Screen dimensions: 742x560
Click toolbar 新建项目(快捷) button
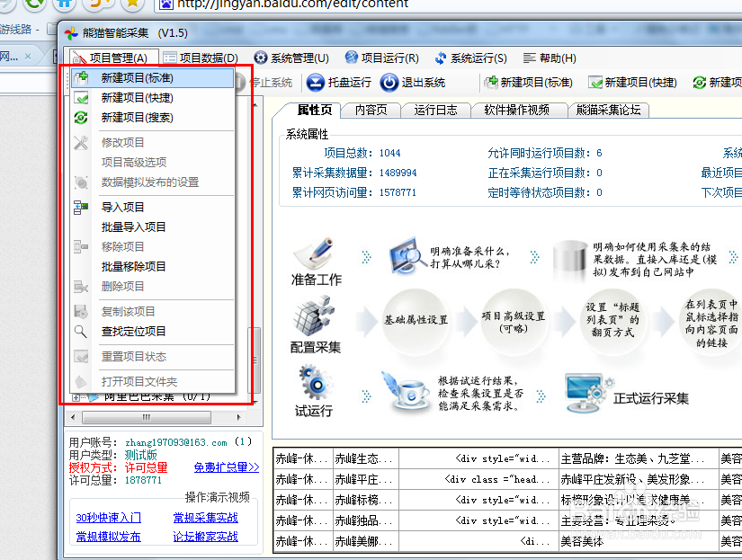(x=632, y=83)
